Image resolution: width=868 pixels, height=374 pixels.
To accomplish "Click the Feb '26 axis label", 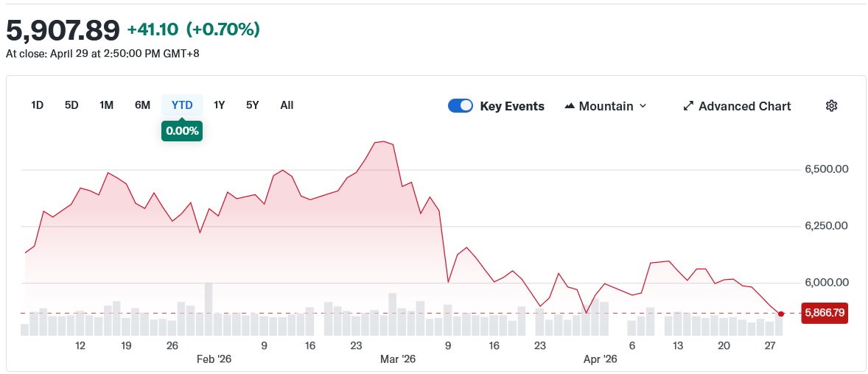I will click(x=214, y=359).
